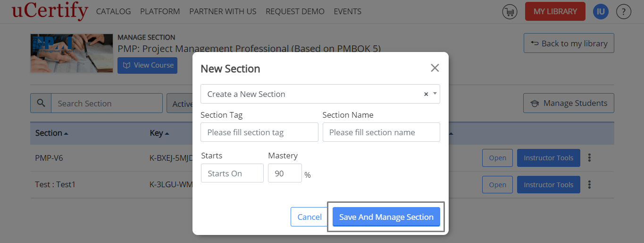644x243 pixels.
Task: Go Back to my library
Action: 569,43
